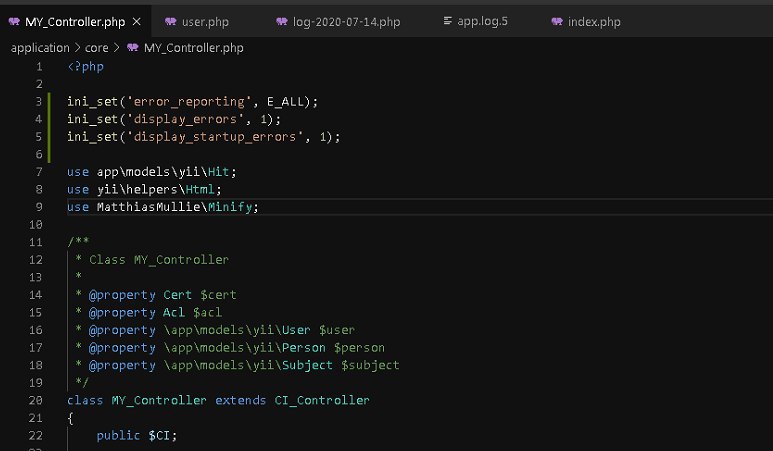Click PHP file icon on user.php tab

pos(171,21)
